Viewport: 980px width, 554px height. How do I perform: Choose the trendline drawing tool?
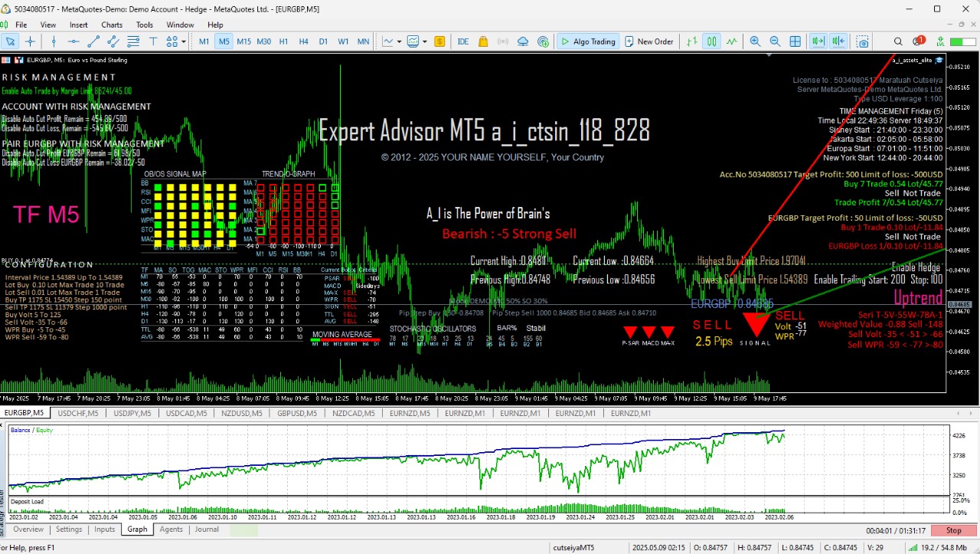pyautogui.click(x=94, y=41)
